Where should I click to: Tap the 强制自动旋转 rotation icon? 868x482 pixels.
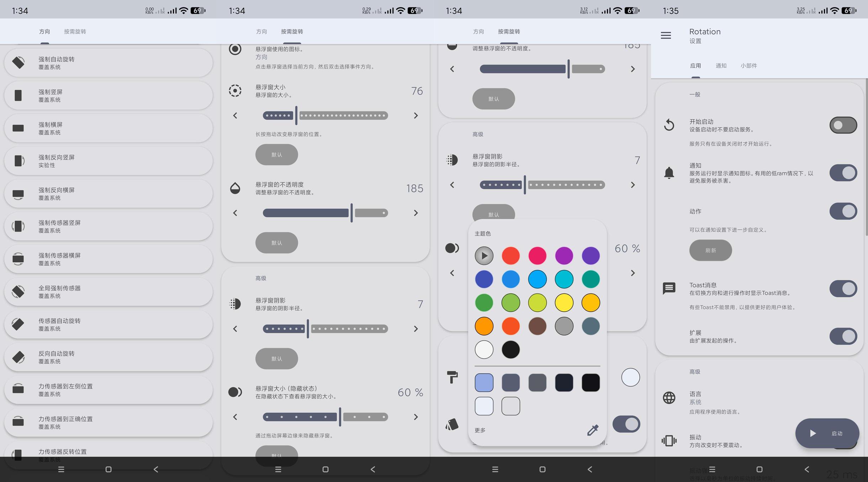click(18, 63)
